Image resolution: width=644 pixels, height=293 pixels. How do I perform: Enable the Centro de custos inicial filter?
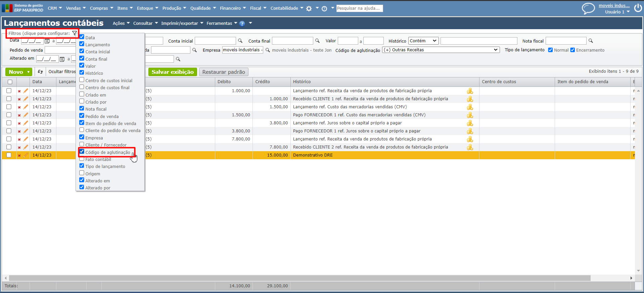tap(82, 80)
